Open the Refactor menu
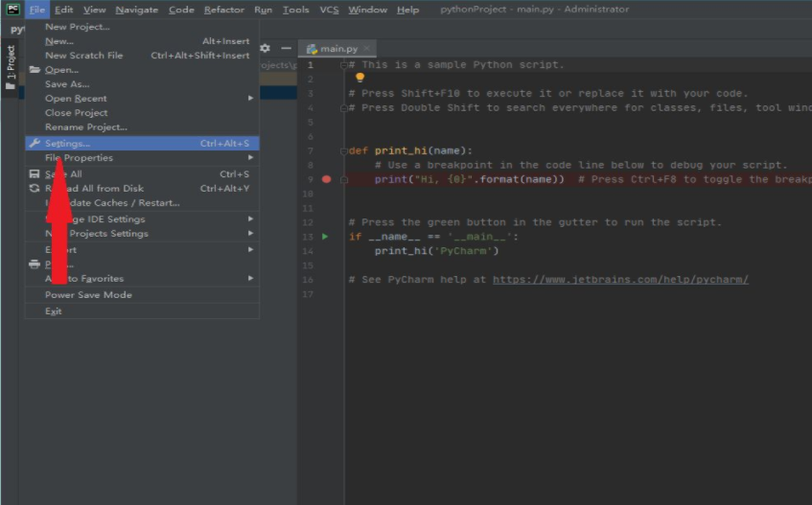 (x=223, y=10)
